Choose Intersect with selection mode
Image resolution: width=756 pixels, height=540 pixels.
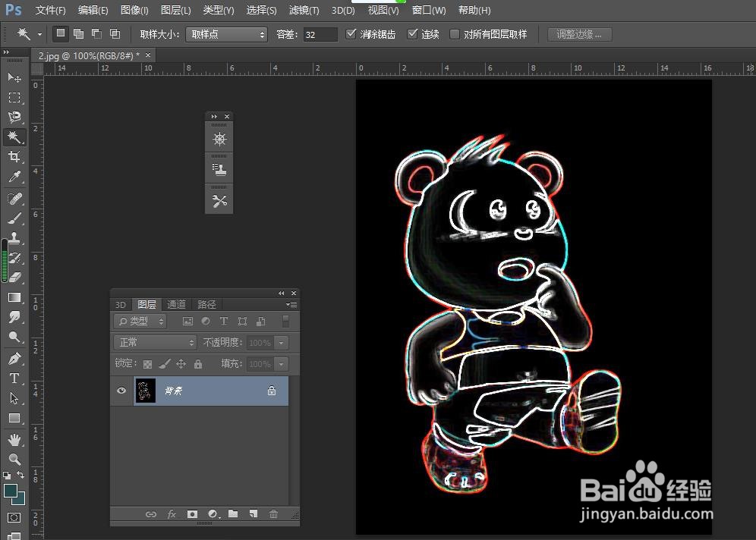click(x=115, y=33)
